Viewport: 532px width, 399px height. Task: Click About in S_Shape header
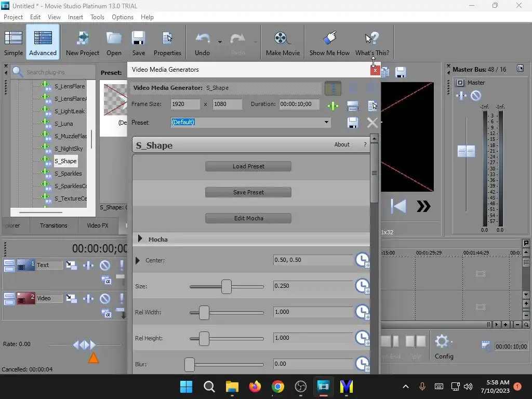click(342, 144)
